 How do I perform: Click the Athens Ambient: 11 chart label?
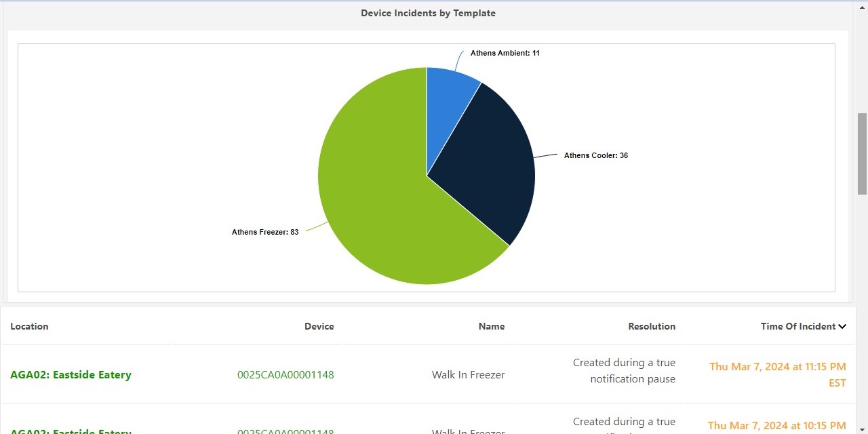pyautogui.click(x=505, y=53)
